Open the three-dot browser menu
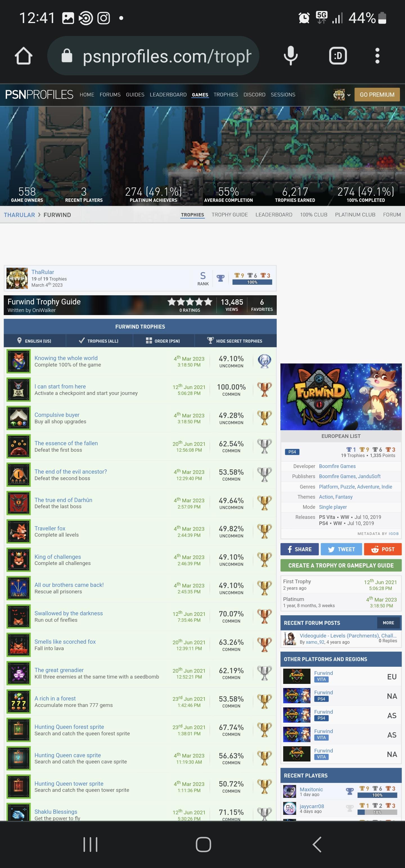Viewport: 405px width, 868px height. pyautogui.click(x=377, y=56)
